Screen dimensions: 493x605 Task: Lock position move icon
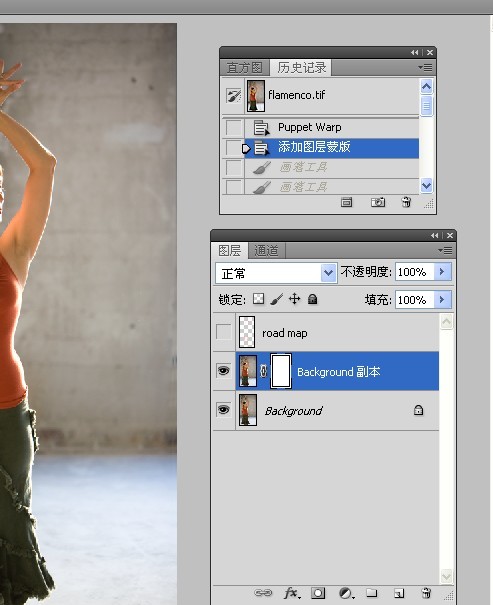294,299
